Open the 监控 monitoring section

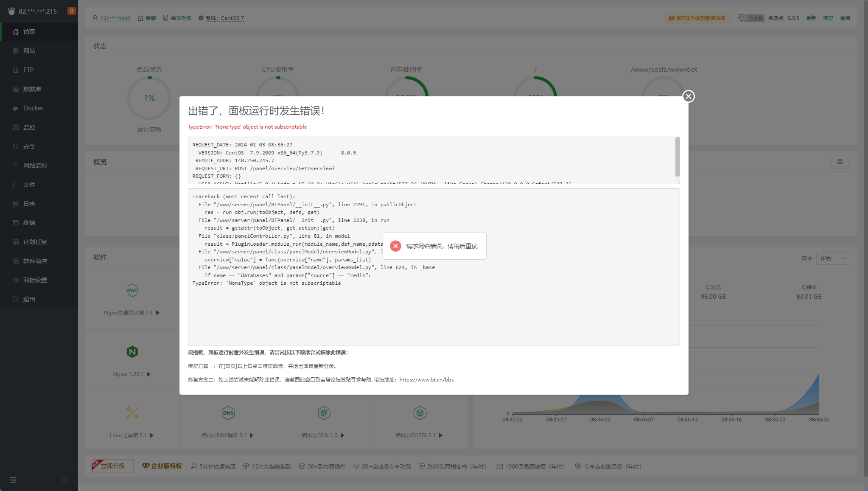tap(39, 127)
